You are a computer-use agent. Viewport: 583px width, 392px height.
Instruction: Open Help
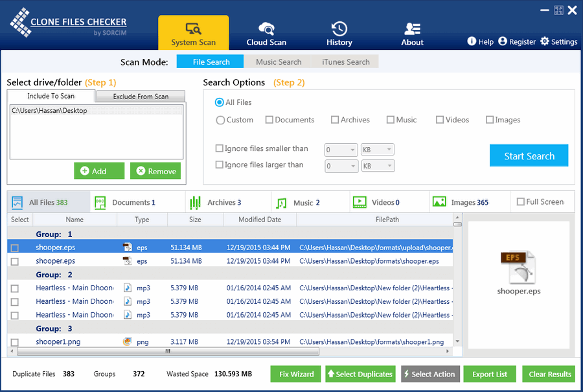[x=480, y=41]
